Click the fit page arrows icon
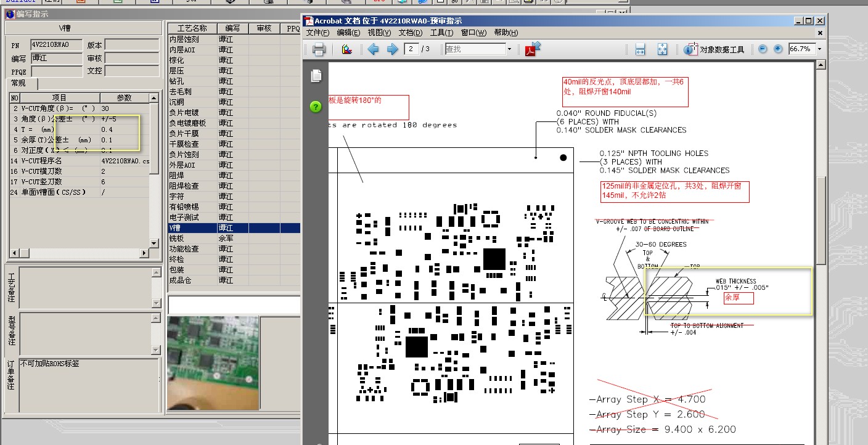This screenshot has height=445, width=868. click(x=662, y=49)
